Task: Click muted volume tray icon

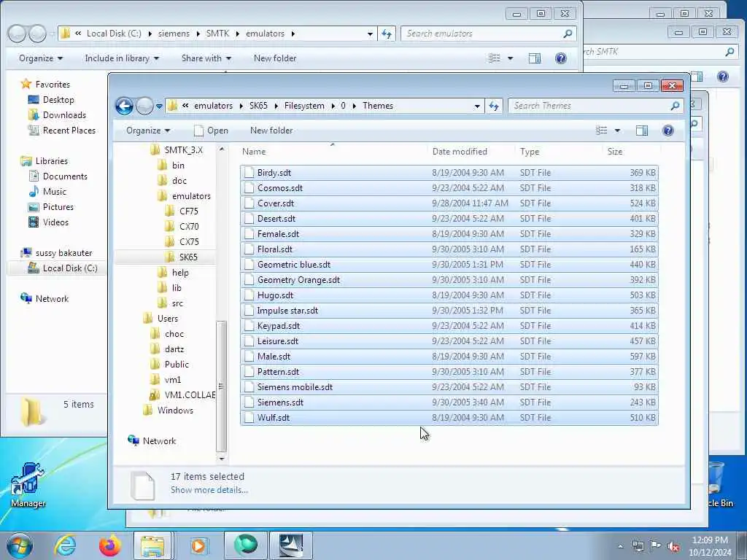Action: coord(673,546)
